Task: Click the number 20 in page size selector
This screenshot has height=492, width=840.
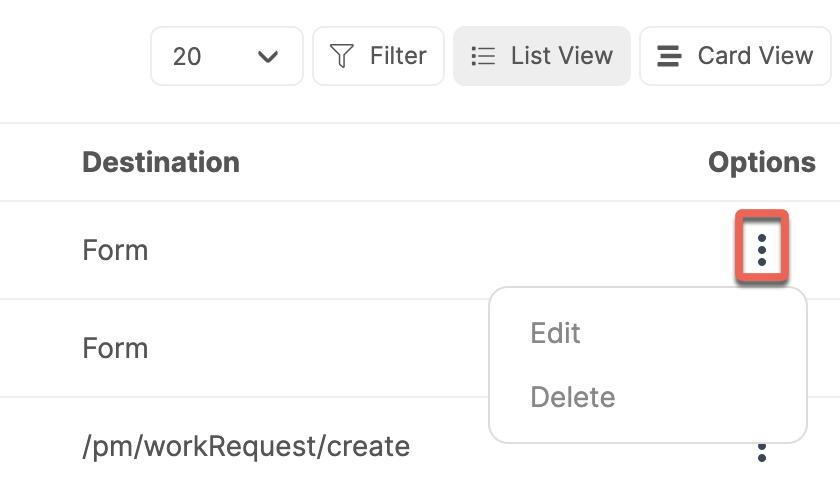Action: (186, 56)
